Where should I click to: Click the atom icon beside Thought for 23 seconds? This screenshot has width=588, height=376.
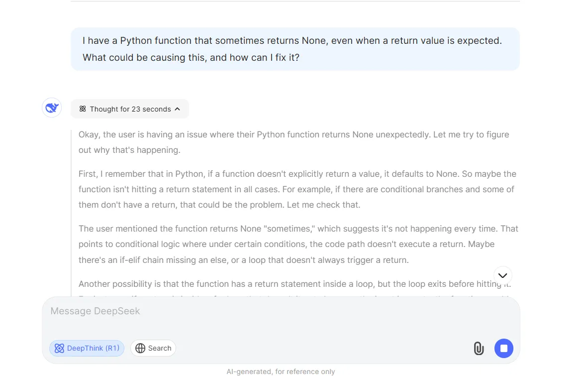pos(83,109)
